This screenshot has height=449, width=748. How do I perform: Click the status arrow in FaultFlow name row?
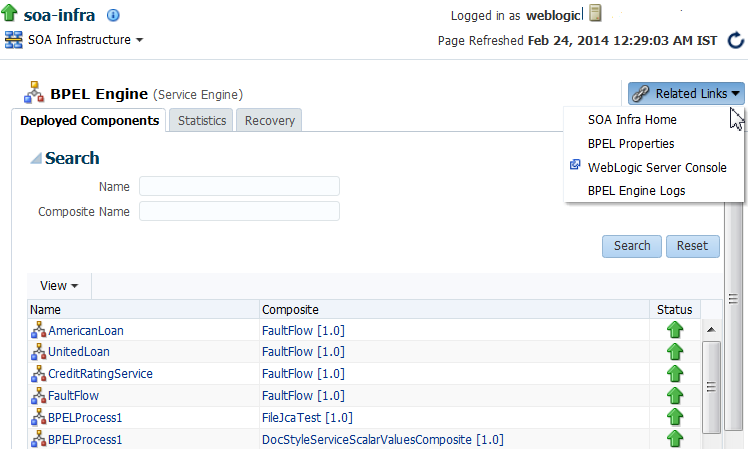(x=675, y=396)
